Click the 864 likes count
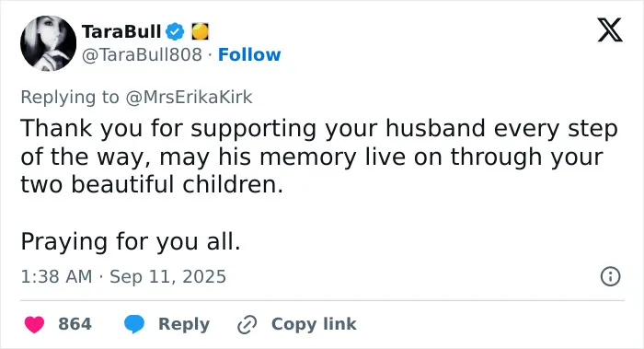This screenshot has width=644, height=349. (75, 324)
